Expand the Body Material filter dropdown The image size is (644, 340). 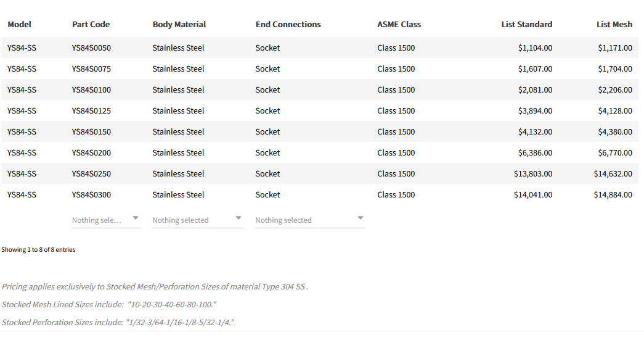click(197, 220)
